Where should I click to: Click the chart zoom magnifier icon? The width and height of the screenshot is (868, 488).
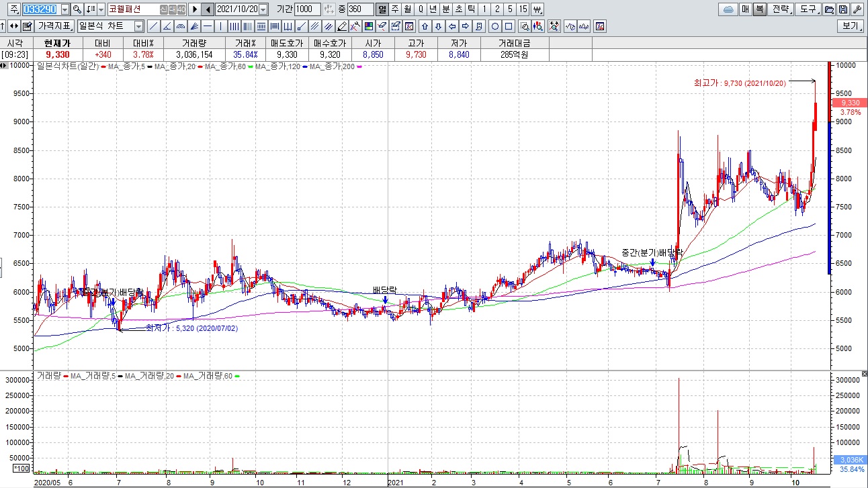tap(524, 26)
